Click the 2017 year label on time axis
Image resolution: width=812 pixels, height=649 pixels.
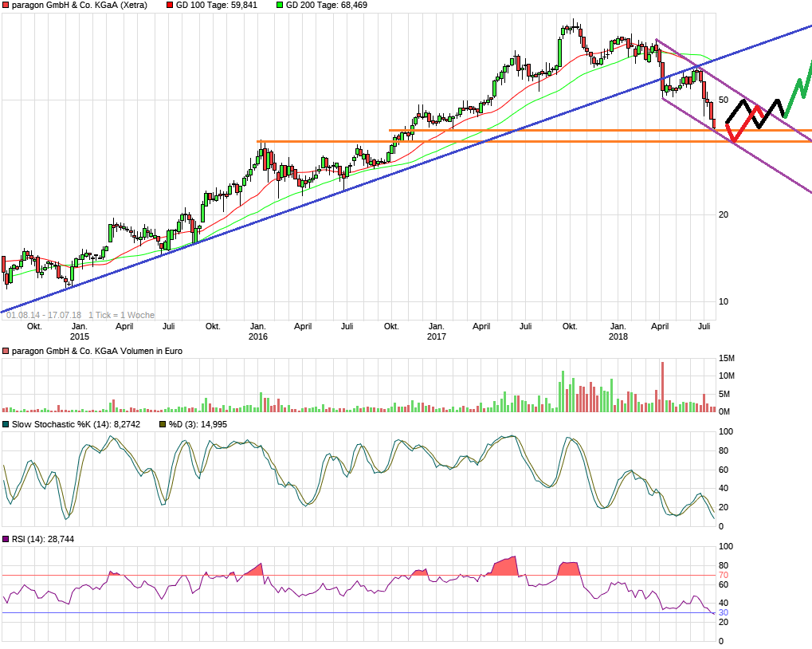click(437, 336)
